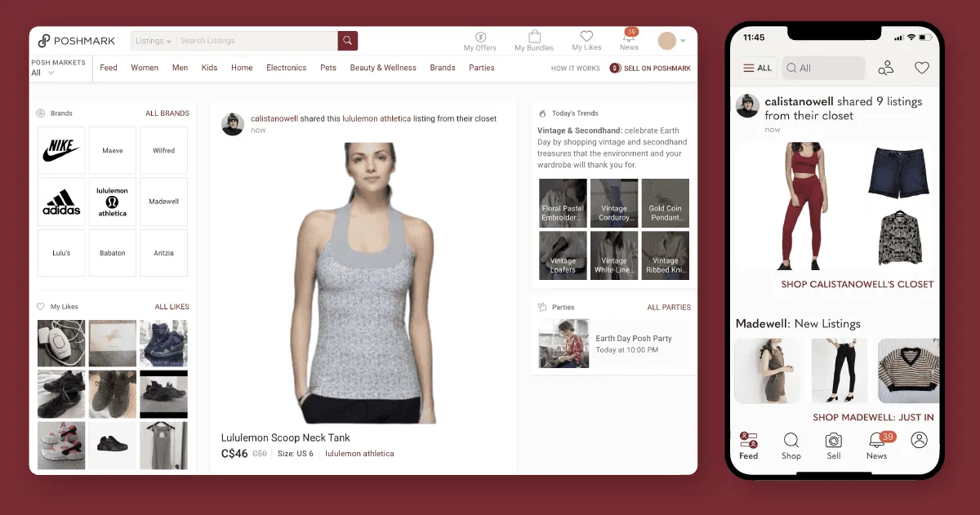Tap the Shop tab on phone

pos(791,446)
